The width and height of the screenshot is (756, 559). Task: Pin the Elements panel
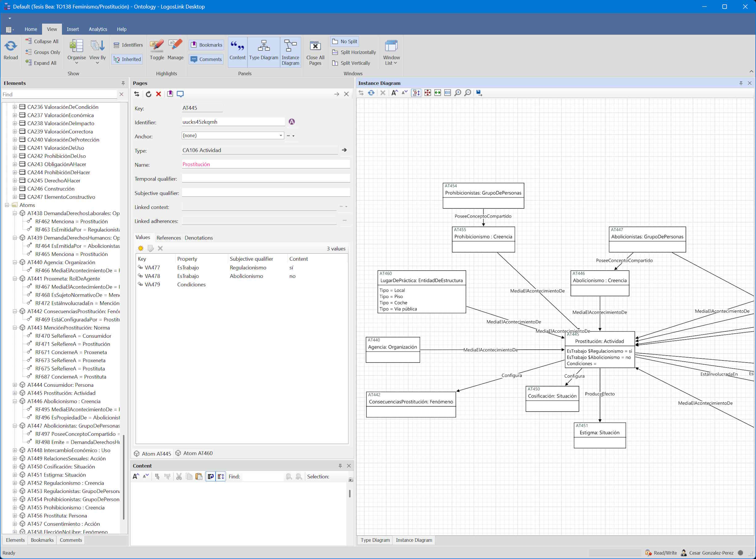[123, 83]
